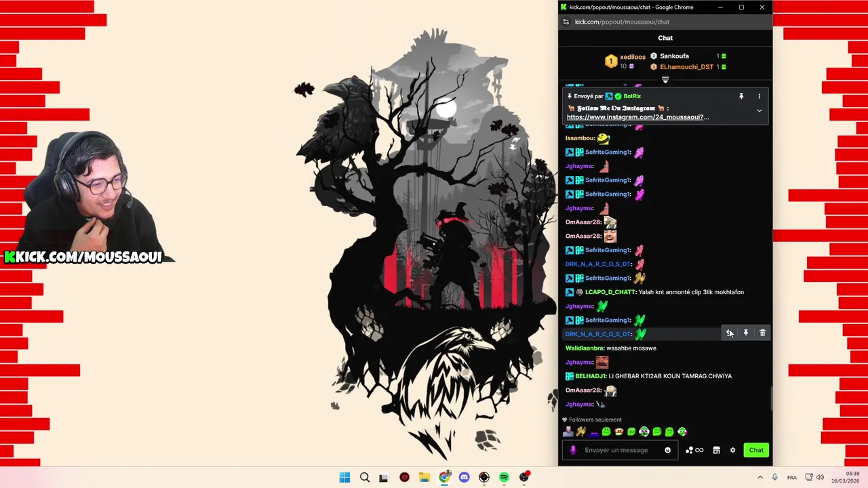Click the Chat header title
This screenshot has height=488, width=868.
(665, 38)
